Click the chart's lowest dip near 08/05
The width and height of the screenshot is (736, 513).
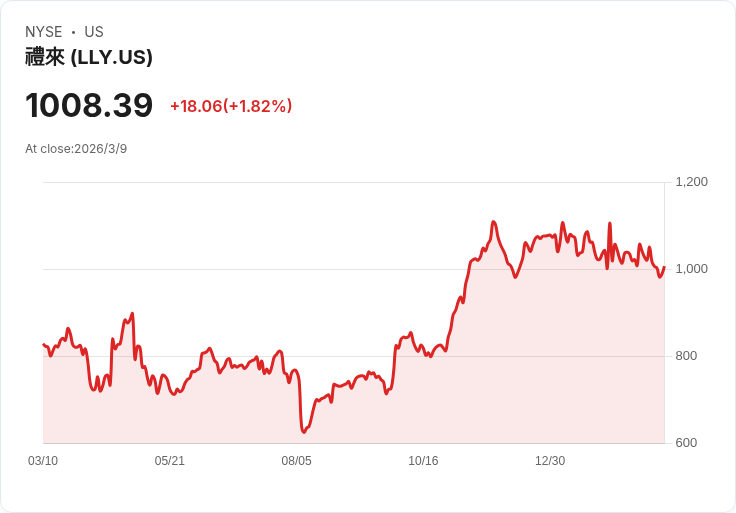(x=303, y=432)
